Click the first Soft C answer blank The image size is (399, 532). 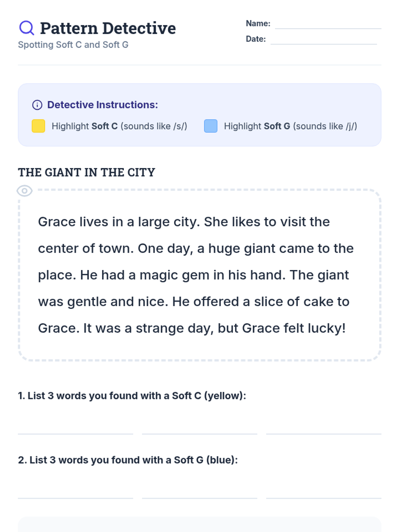click(75, 427)
